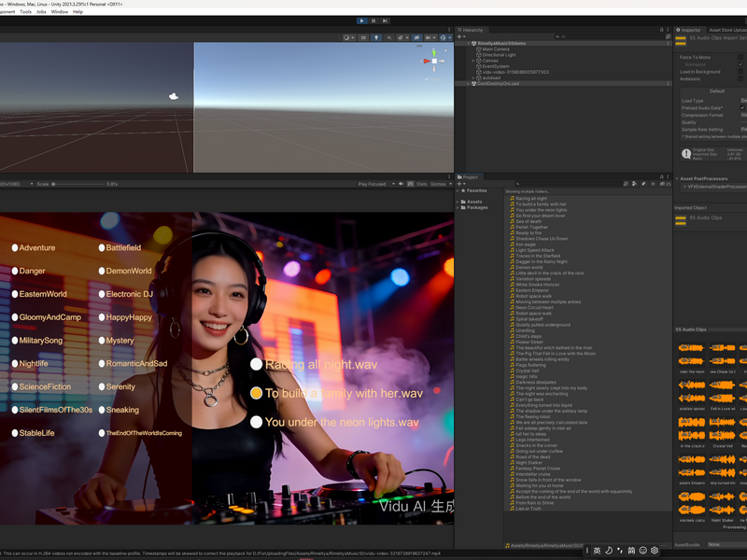Expand the DontDestroyOnLoad scene
The image size is (747, 560).
point(469,83)
